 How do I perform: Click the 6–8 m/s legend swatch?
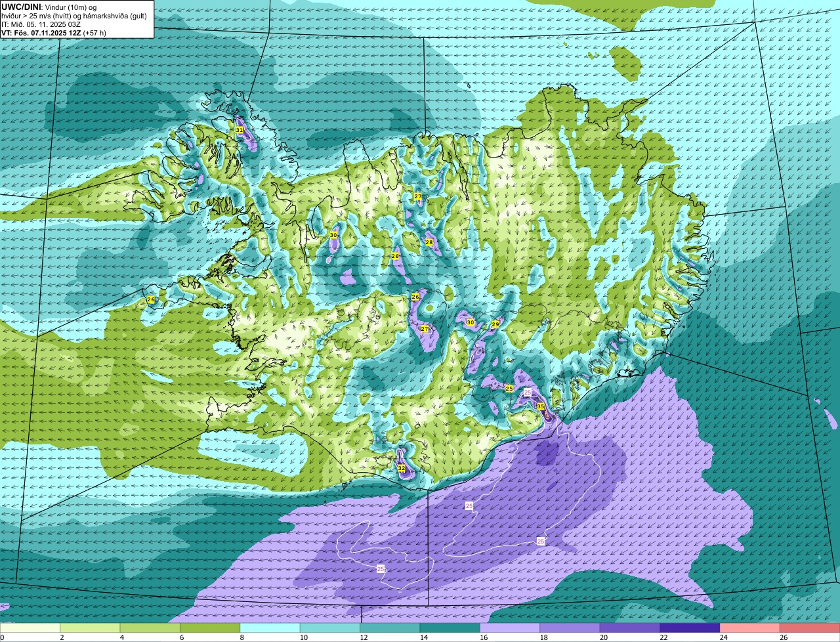tap(210, 628)
